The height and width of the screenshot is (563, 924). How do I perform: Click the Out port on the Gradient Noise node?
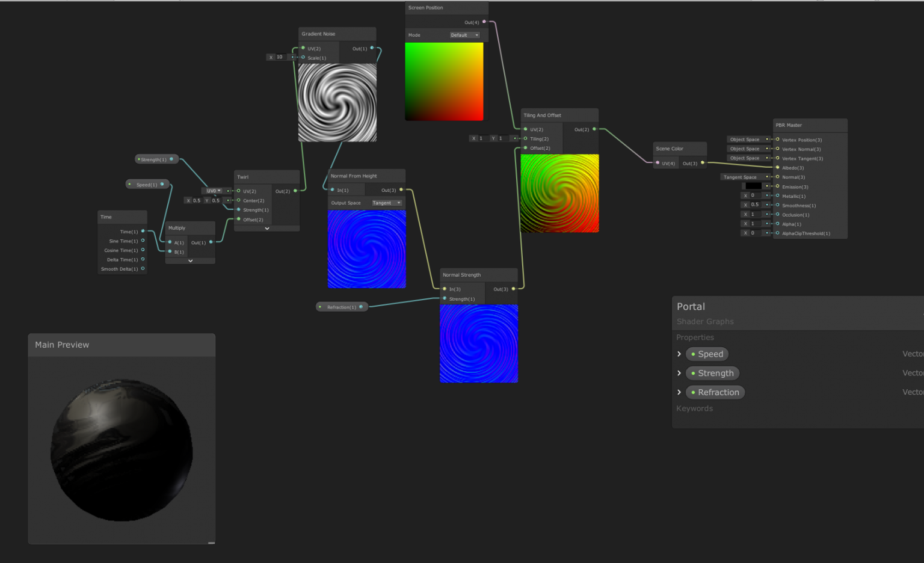pyautogui.click(x=372, y=48)
